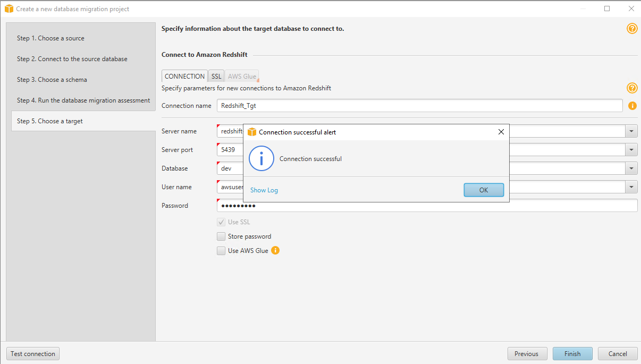Screen dimensions: 641x364
Task: Click the alert dialog's title bar icon
Action: (252, 132)
